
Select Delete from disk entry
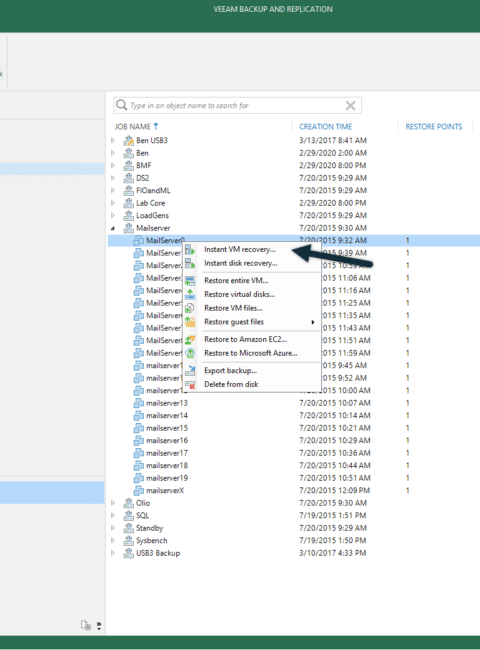[x=231, y=384]
